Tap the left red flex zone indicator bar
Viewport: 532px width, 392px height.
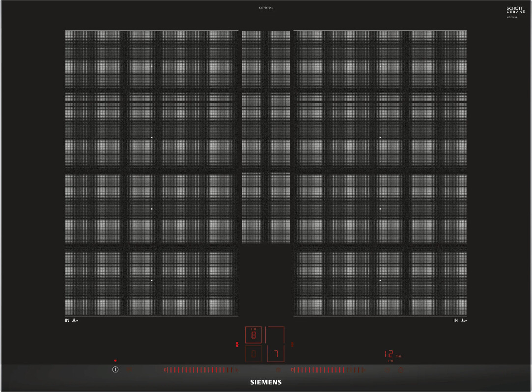(x=237, y=344)
